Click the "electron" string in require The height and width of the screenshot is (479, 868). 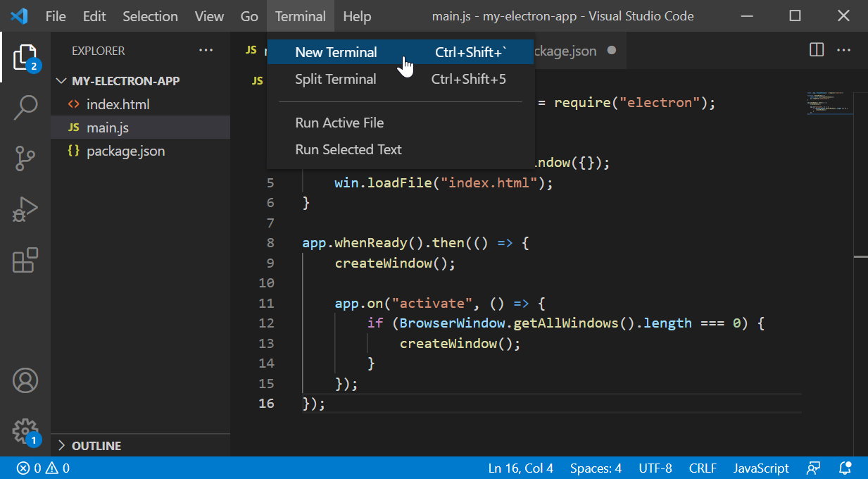[x=659, y=103]
